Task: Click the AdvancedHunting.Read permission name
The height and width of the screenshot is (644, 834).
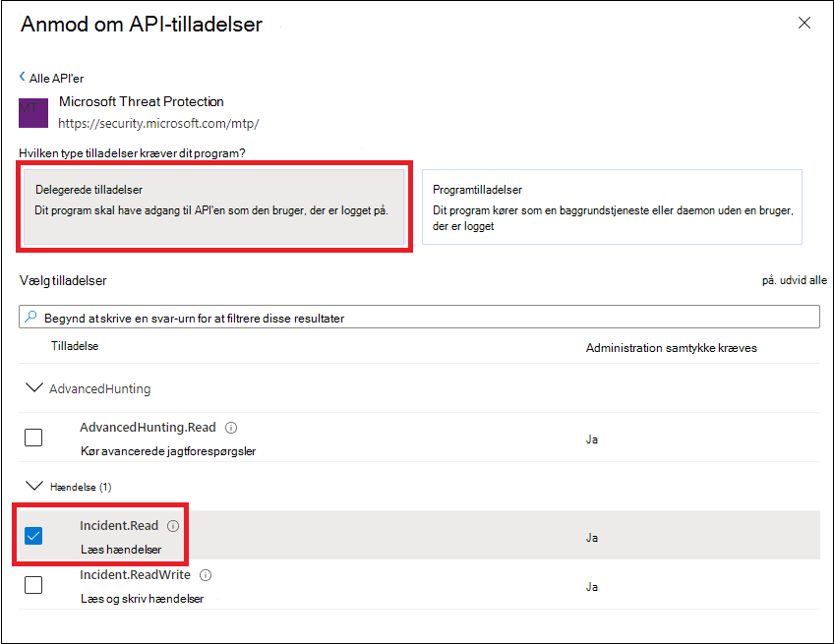Action: pos(148,428)
